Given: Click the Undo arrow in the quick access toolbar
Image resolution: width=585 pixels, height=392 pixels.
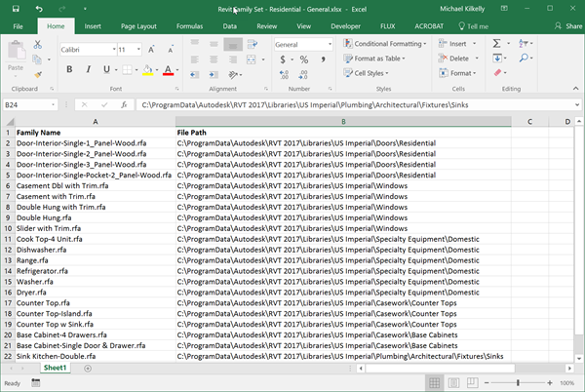Looking at the screenshot, I should point(39,9).
